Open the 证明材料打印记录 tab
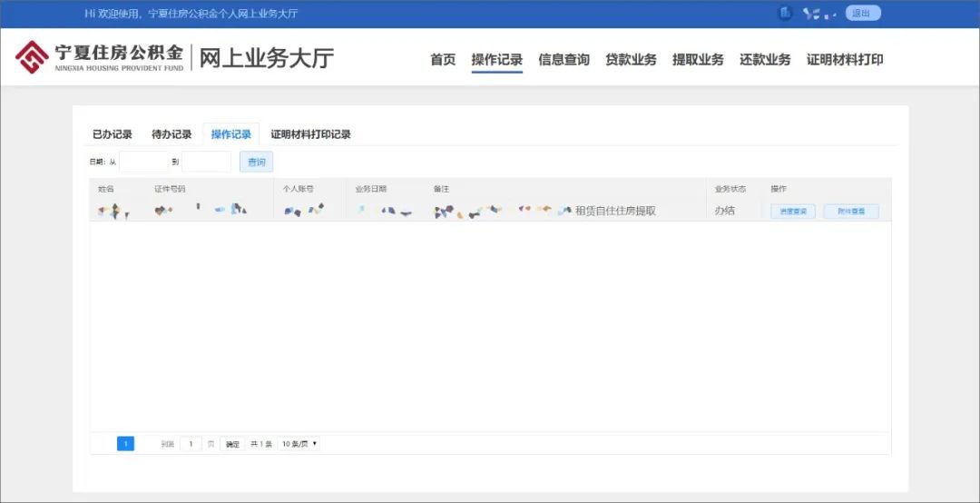 click(310, 134)
